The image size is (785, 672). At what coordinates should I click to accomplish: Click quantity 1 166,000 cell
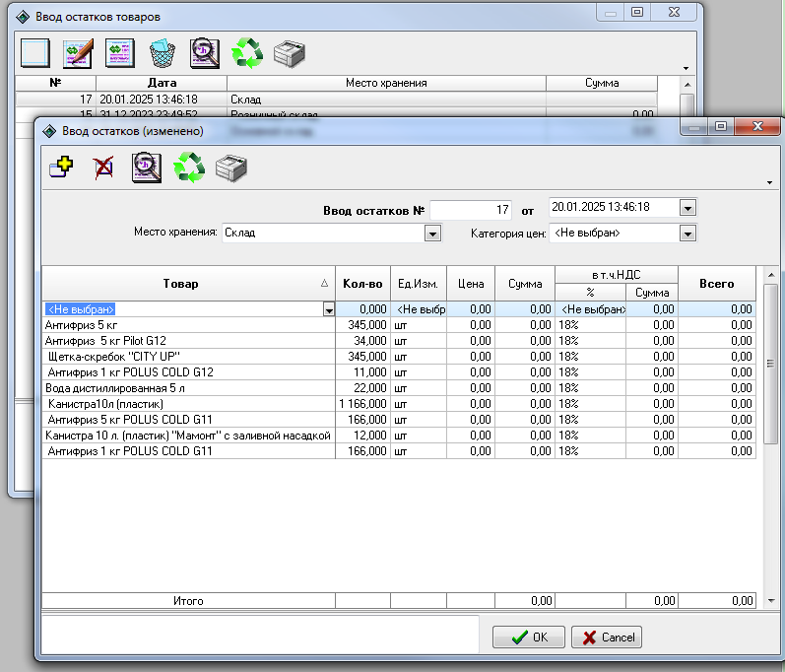(x=363, y=404)
